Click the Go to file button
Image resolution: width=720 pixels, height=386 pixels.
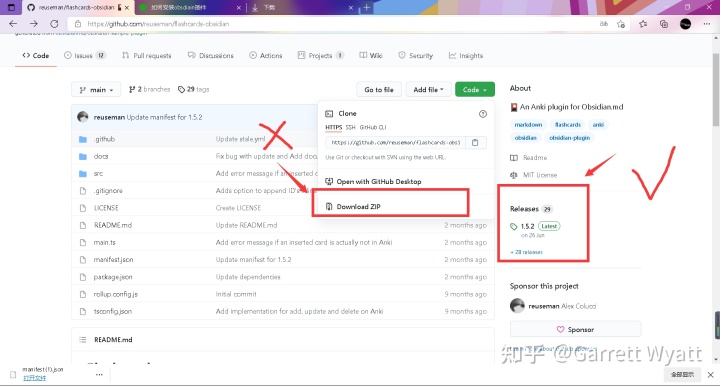tap(379, 90)
